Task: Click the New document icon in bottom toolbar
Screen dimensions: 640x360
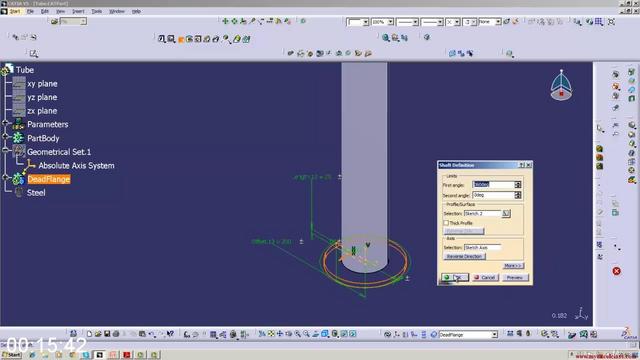Action: point(89,334)
